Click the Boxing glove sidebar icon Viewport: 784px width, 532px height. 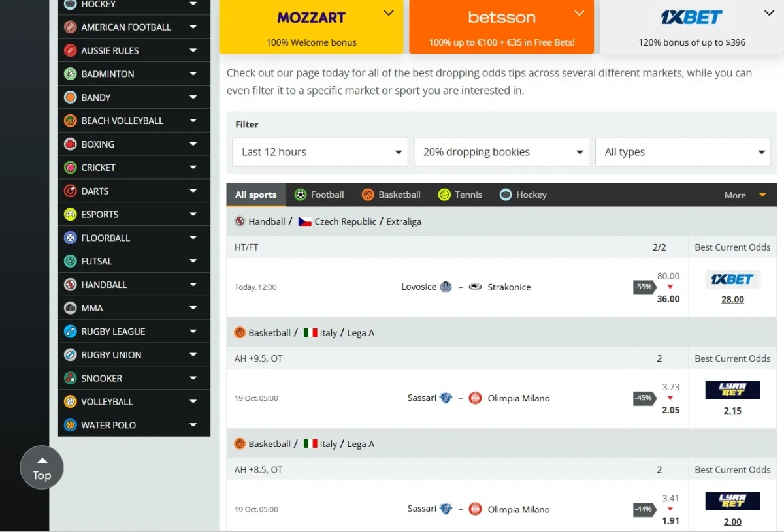click(x=71, y=144)
